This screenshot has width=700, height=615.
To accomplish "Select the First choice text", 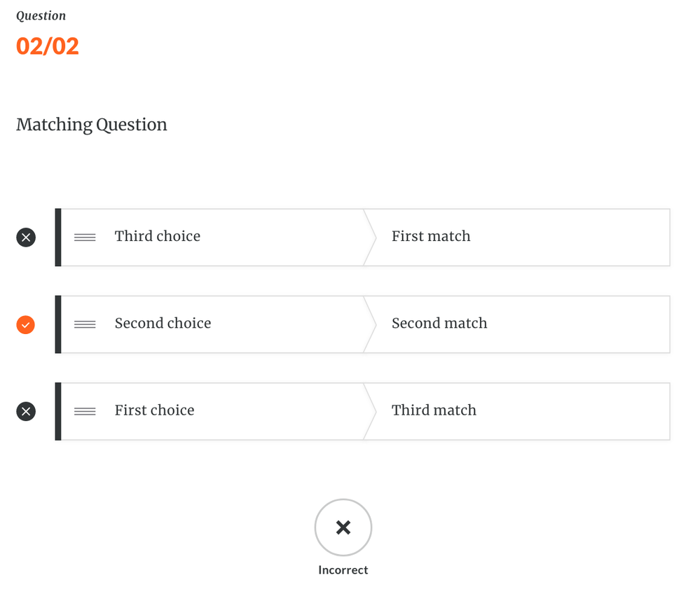I will click(x=154, y=410).
